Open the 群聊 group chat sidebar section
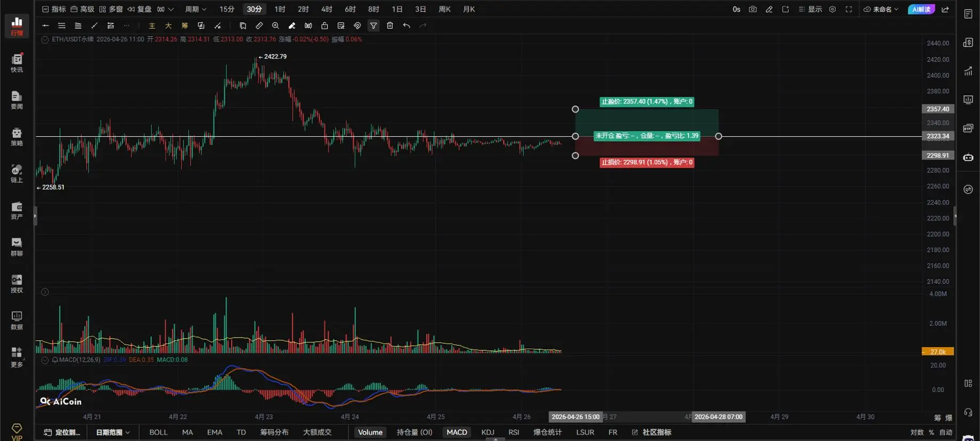 (x=17, y=247)
